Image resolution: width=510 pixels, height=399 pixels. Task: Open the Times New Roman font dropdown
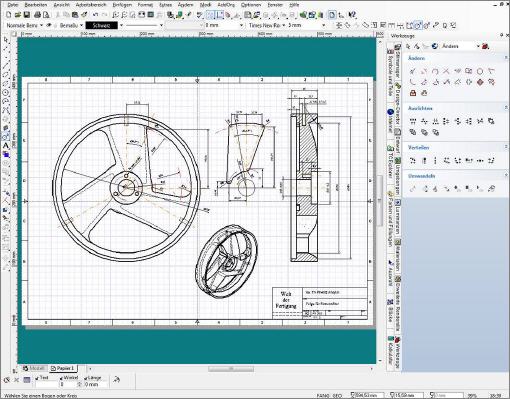(x=284, y=25)
